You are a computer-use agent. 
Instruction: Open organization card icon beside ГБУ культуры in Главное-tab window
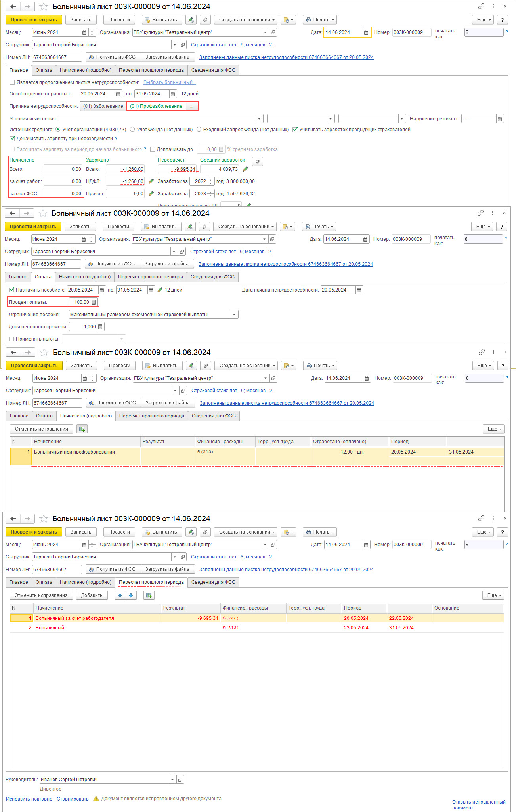[x=273, y=32]
